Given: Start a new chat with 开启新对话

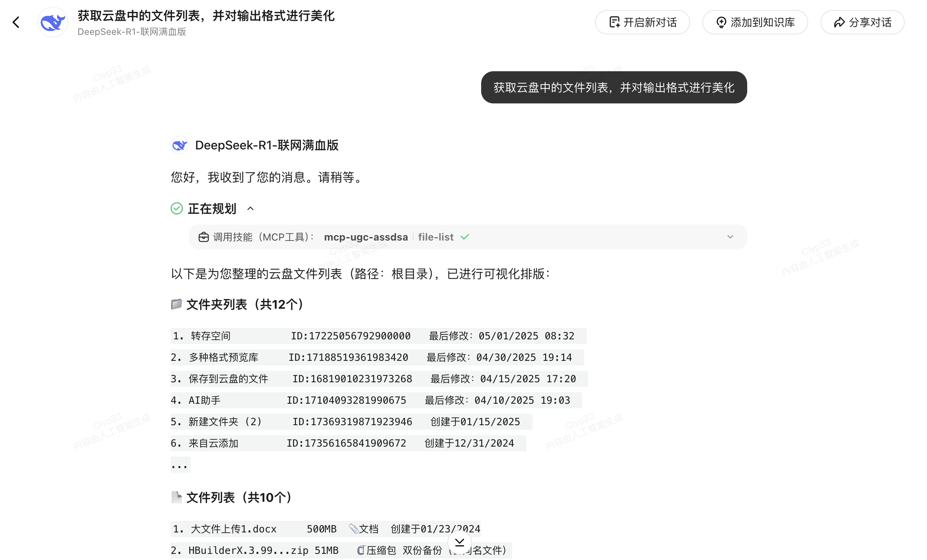Looking at the screenshot, I should (642, 22).
